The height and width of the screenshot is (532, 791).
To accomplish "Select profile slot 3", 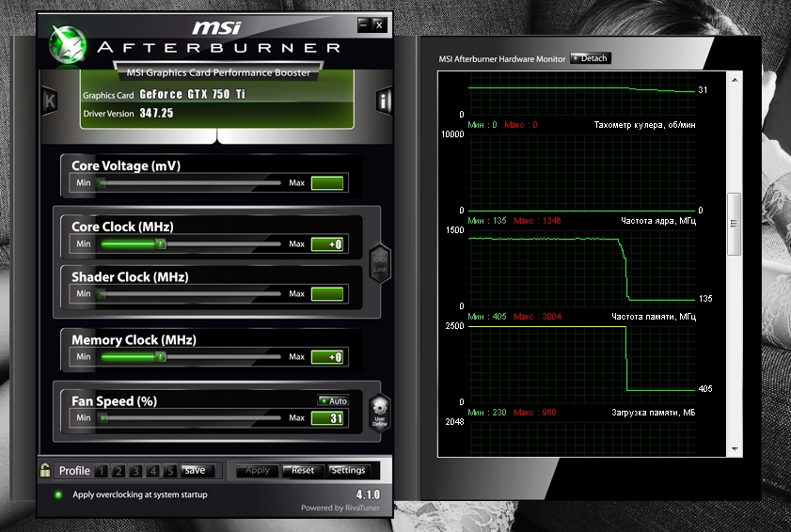I will [x=135, y=471].
